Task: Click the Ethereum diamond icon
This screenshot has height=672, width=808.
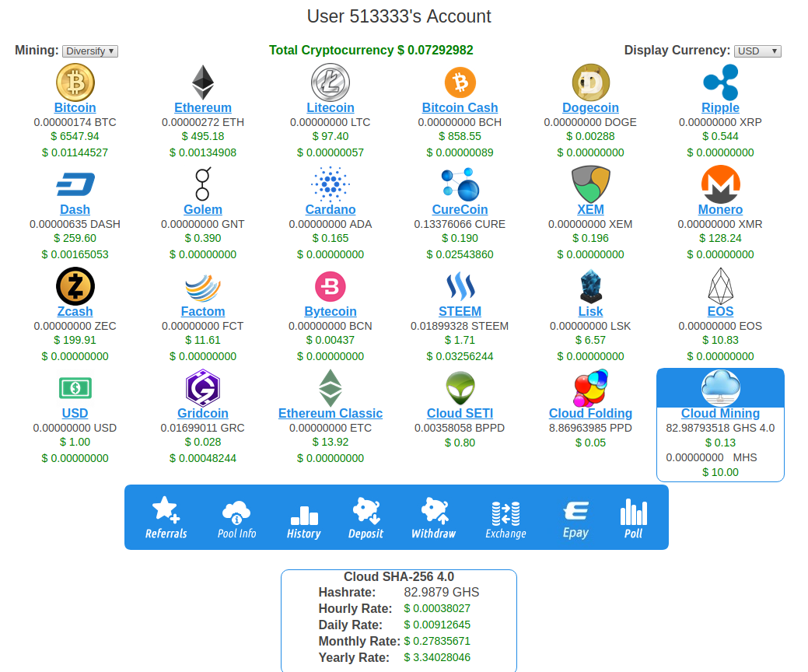Action: 203,82
